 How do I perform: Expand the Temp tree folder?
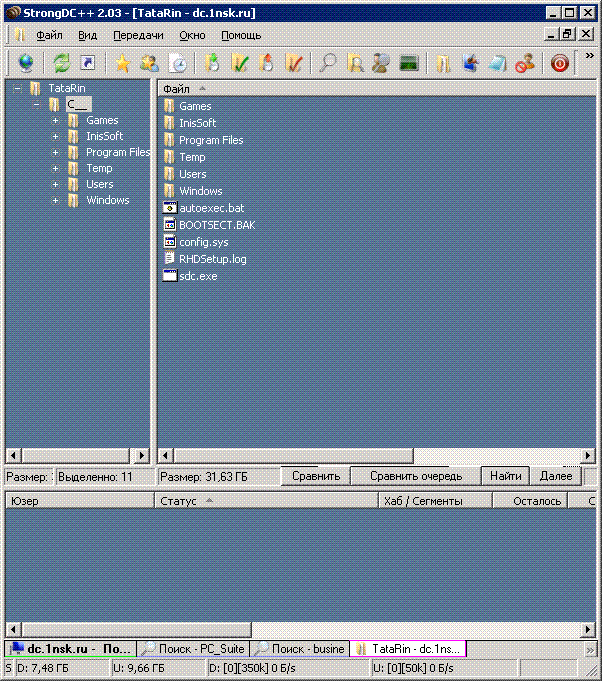(55, 169)
